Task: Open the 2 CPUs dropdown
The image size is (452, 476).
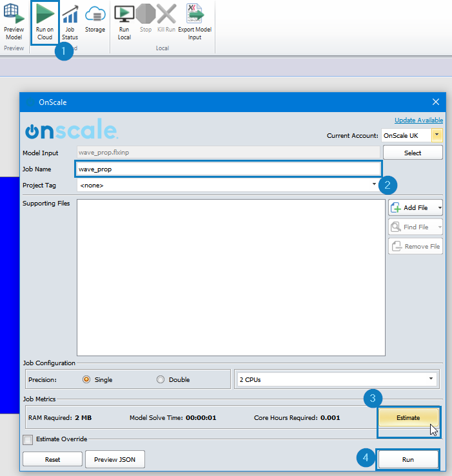Action: point(337,379)
